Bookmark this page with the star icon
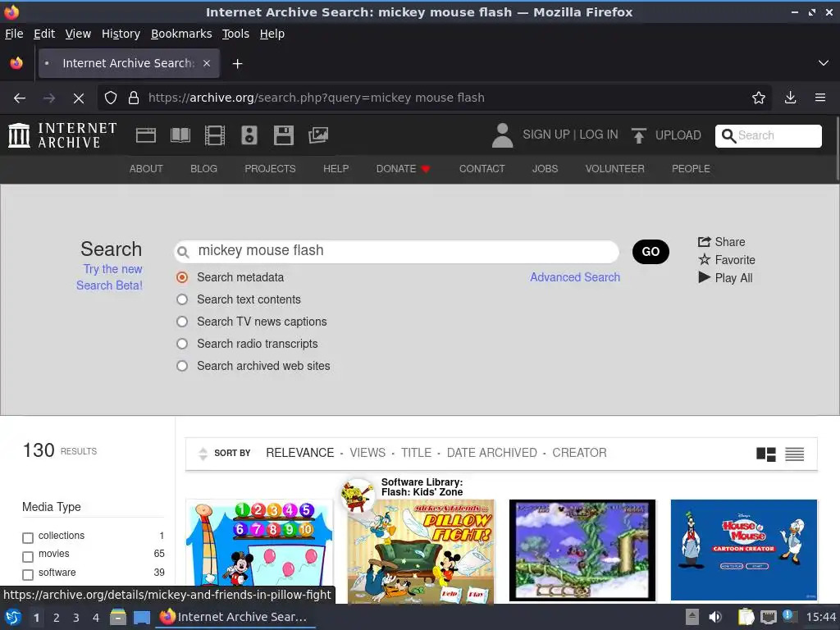 pos(758,98)
